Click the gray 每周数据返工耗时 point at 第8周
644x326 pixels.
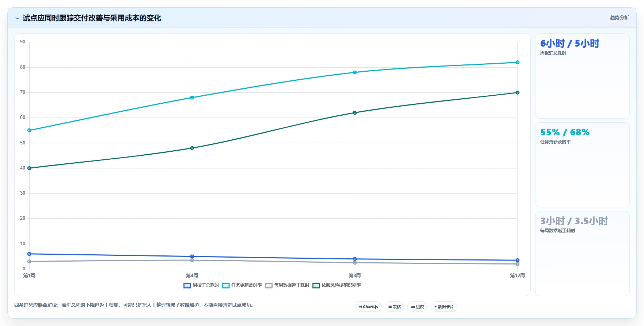[355, 263]
